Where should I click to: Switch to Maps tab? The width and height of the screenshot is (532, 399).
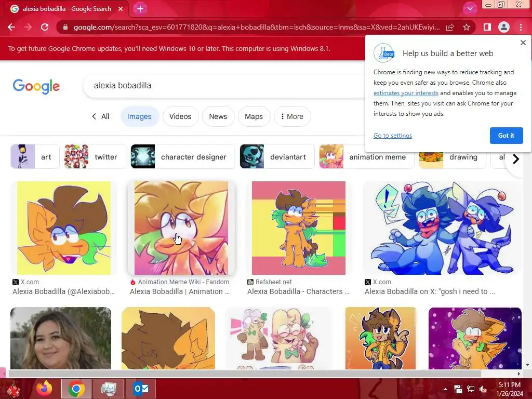click(254, 116)
